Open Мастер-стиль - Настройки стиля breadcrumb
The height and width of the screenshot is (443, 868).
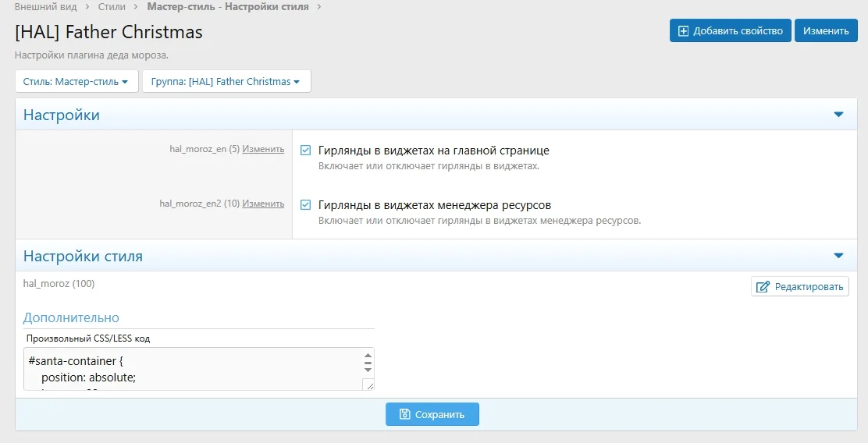click(x=227, y=7)
